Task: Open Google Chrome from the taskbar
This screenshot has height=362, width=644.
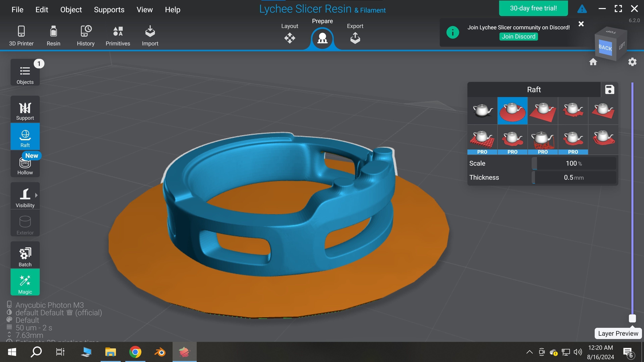Action: click(x=135, y=352)
